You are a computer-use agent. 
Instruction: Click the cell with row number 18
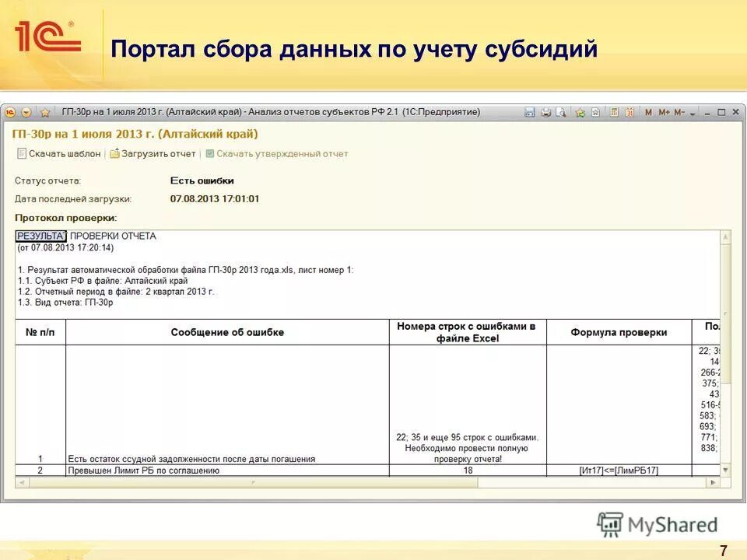pyautogui.click(x=468, y=471)
